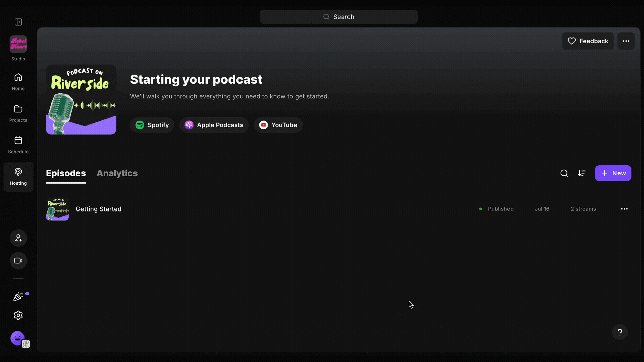Switch to the Analytics tab
The height and width of the screenshot is (362, 644).
117,173
